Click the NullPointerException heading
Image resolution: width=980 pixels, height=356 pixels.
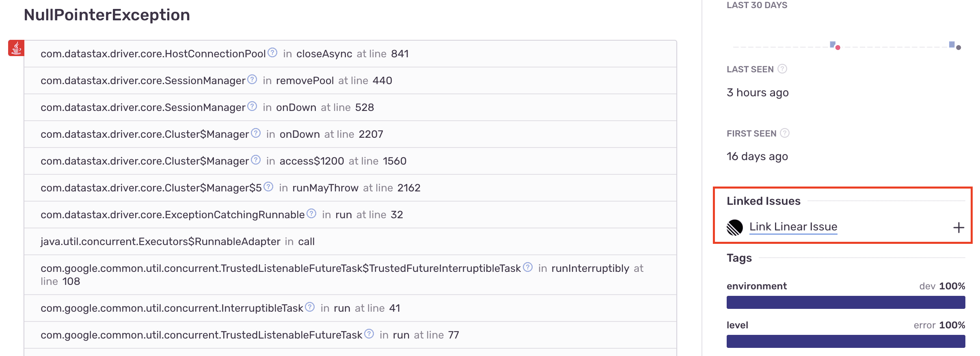click(107, 15)
